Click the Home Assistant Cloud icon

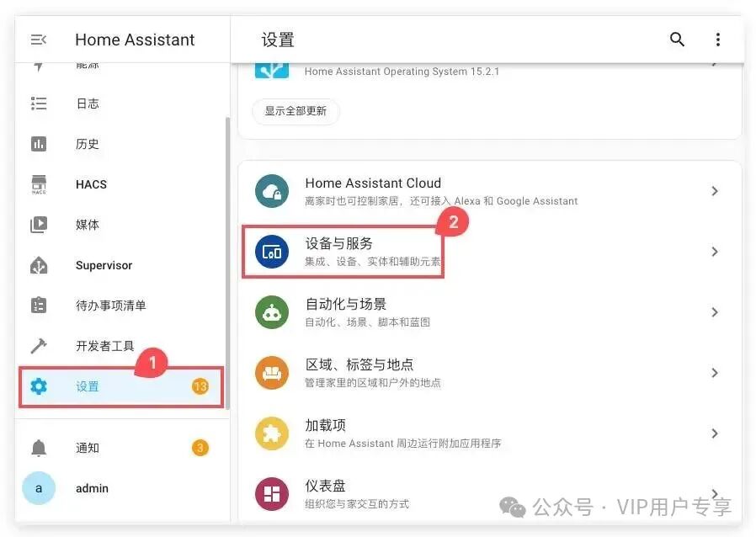(x=272, y=191)
